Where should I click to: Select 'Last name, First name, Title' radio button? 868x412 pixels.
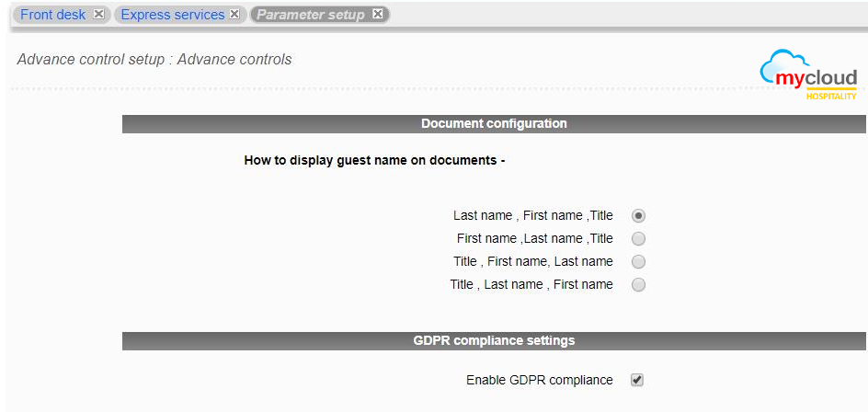pyautogui.click(x=639, y=215)
